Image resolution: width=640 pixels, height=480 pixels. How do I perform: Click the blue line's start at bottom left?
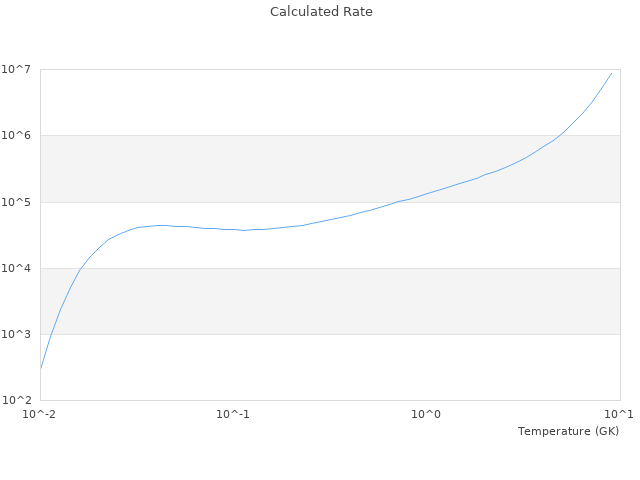click(41, 367)
